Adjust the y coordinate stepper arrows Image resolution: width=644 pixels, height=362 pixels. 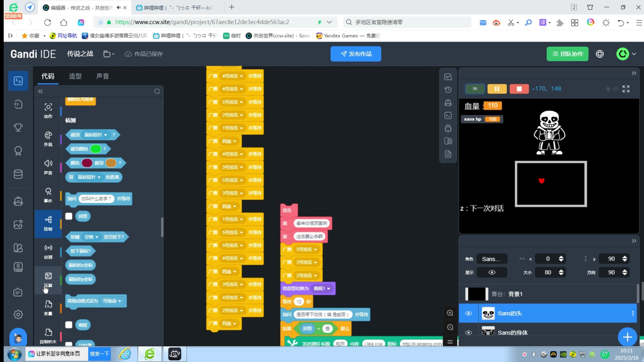coord(625,259)
